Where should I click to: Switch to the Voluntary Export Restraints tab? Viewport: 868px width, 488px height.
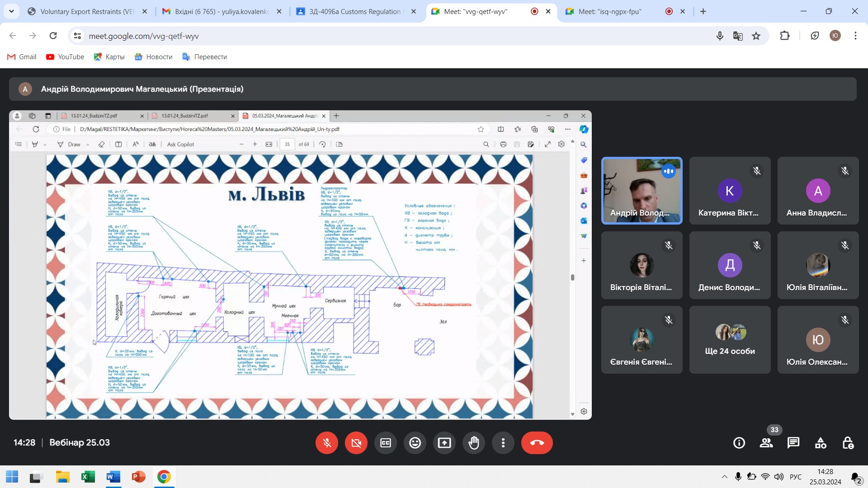pyautogui.click(x=87, y=12)
